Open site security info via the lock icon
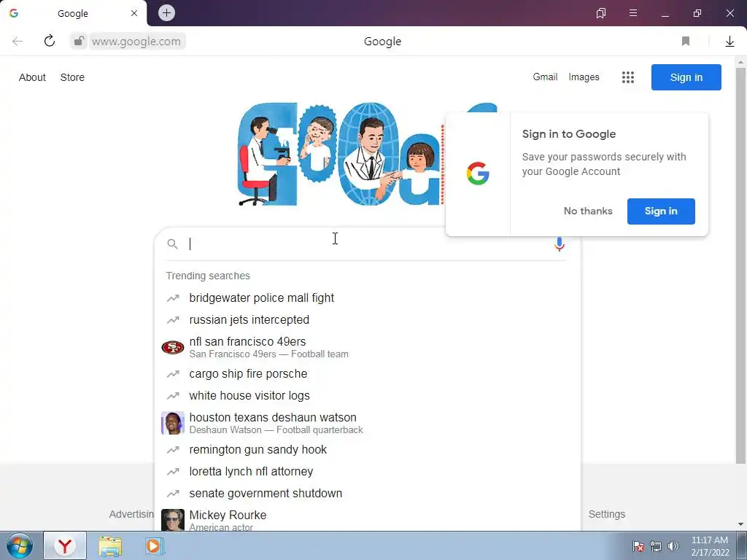 point(79,41)
